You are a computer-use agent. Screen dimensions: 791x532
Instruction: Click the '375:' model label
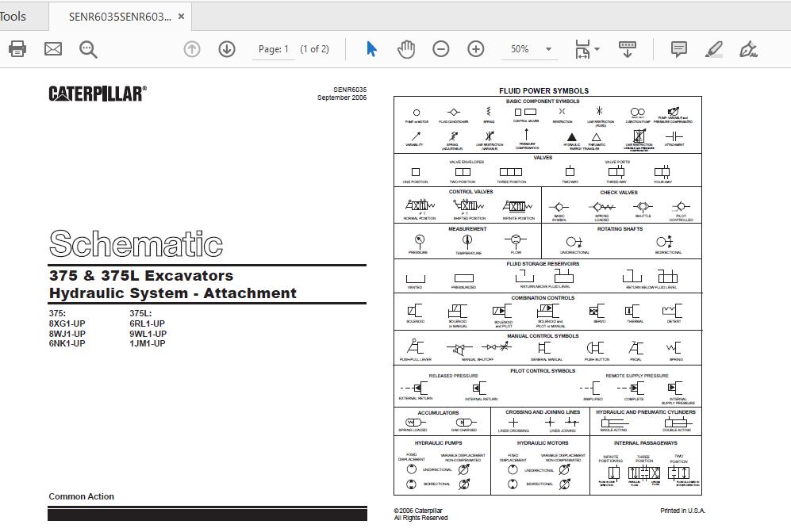pyautogui.click(x=57, y=314)
